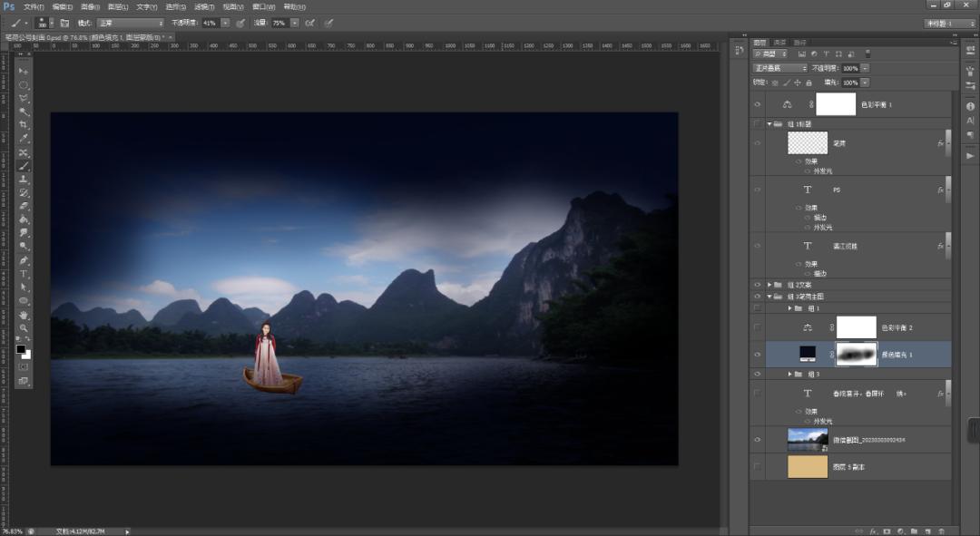The height and width of the screenshot is (536, 980).
Task: Select the Crop tool
Action: click(x=24, y=125)
